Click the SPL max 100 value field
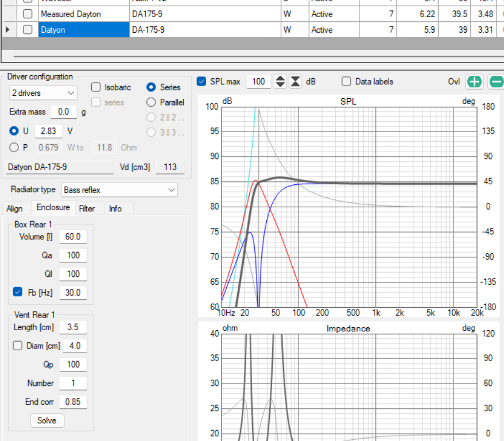Image resolution: width=504 pixels, height=441 pixels. point(259,82)
